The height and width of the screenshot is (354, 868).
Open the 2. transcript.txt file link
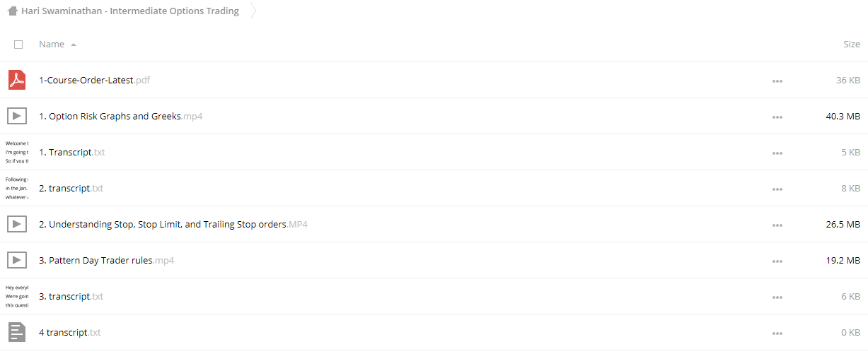[71, 188]
